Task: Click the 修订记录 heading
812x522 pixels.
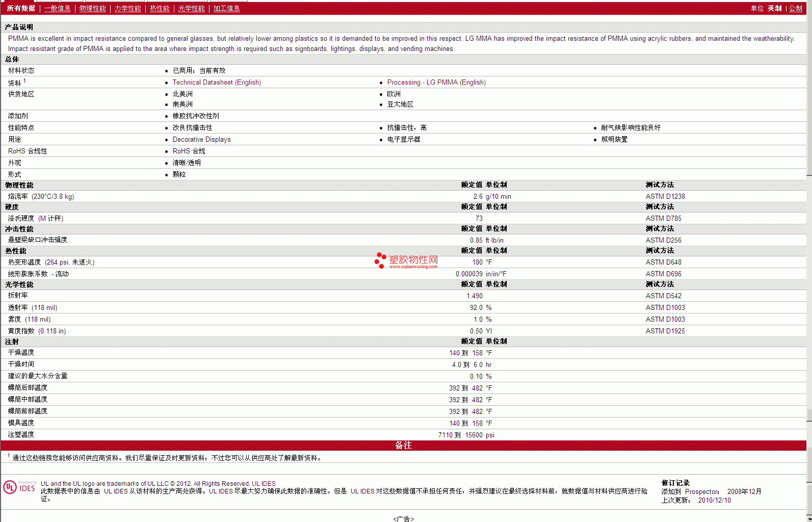Action: coord(675,483)
